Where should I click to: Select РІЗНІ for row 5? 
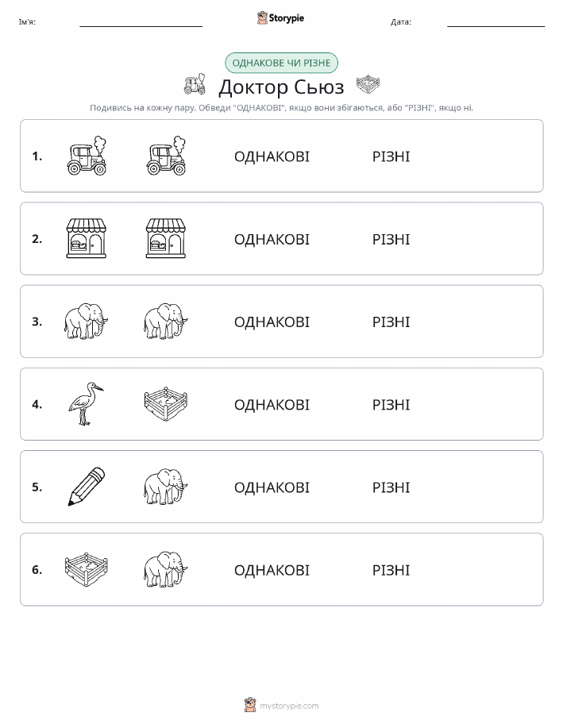391,487
